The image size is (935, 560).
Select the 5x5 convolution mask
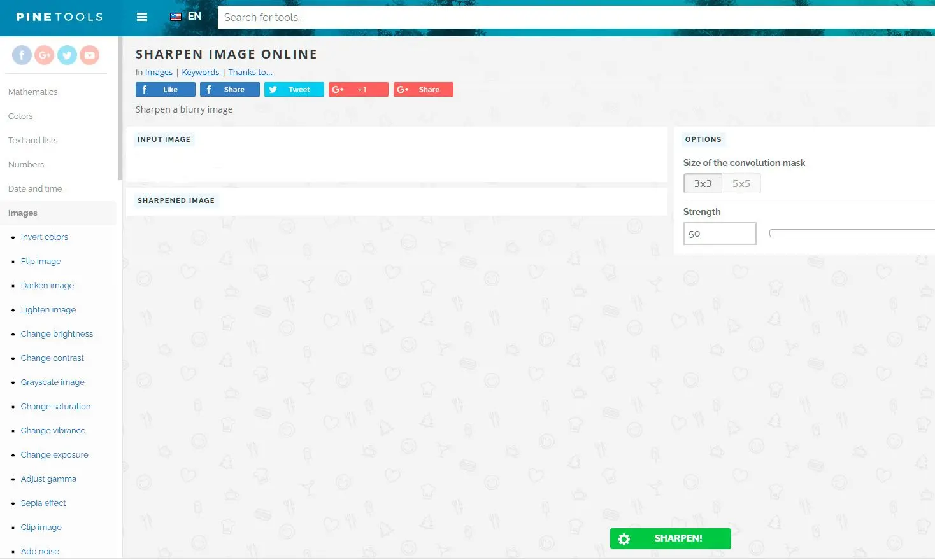(741, 184)
